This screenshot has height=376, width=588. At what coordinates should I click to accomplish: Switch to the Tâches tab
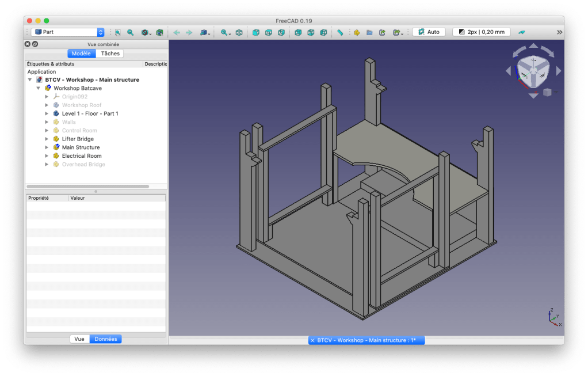pyautogui.click(x=110, y=54)
